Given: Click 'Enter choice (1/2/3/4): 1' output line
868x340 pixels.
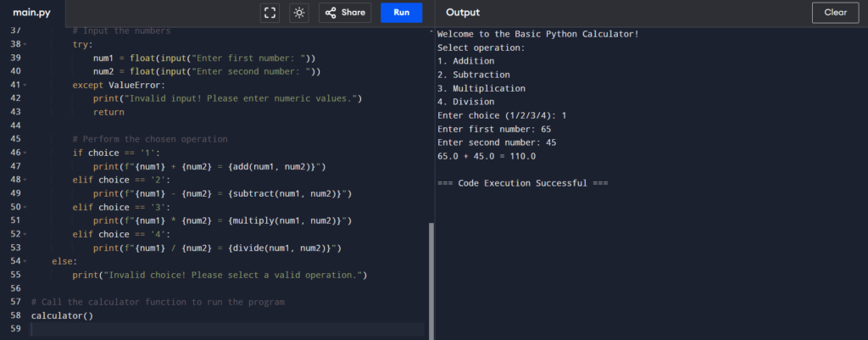Looking at the screenshot, I should pos(502,115).
